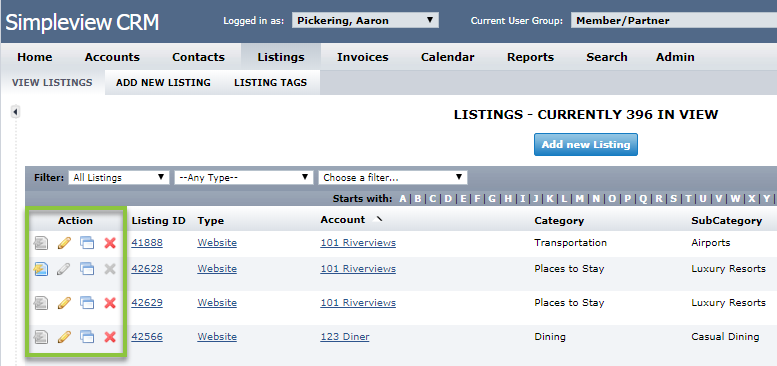This screenshot has height=366, width=777.
Task: Open the Choose a filter dropdown
Action: [392, 177]
